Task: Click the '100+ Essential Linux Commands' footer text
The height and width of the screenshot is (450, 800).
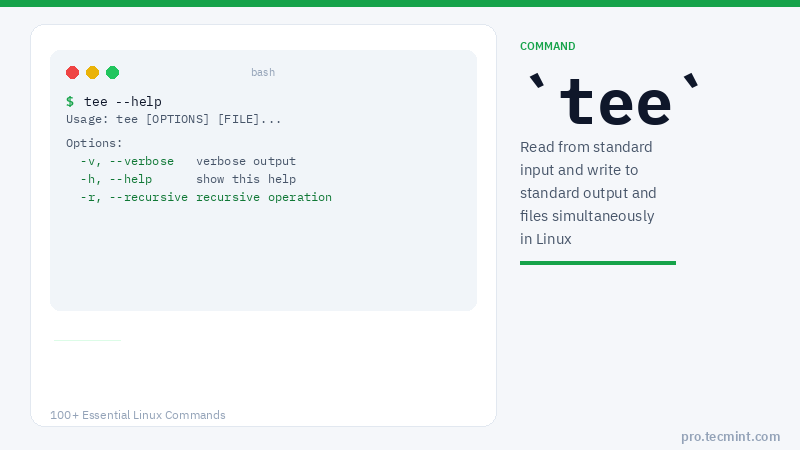Action: pos(138,415)
